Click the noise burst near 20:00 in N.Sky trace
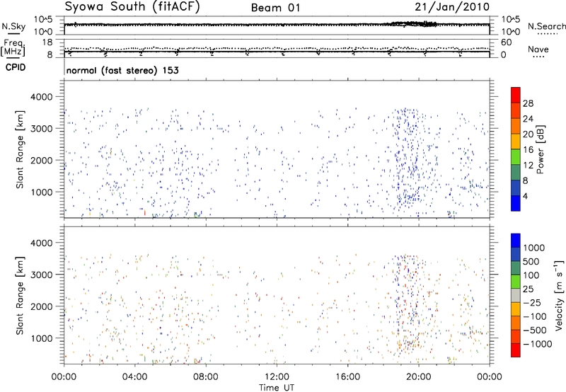Screen dimensions: 566x392 (x=412, y=24)
